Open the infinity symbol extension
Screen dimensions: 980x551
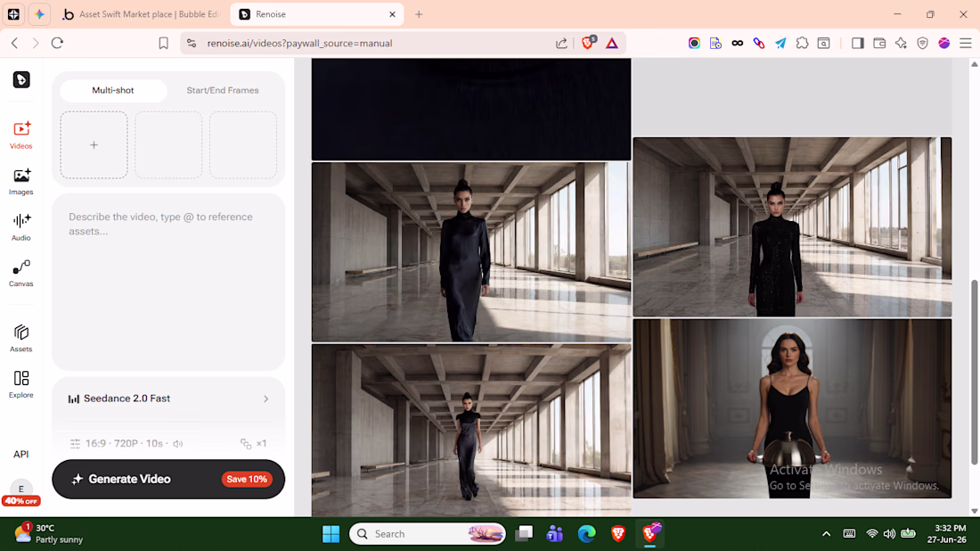pyautogui.click(x=738, y=43)
